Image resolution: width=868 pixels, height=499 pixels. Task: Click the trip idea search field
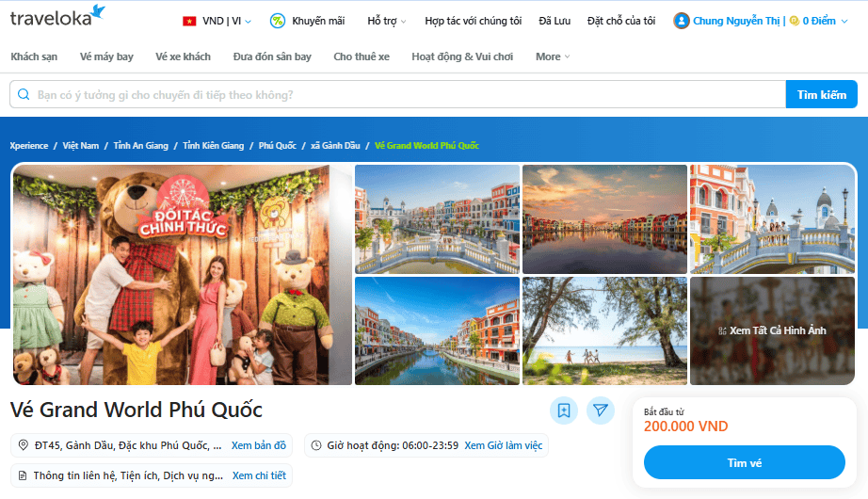tap(405, 95)
